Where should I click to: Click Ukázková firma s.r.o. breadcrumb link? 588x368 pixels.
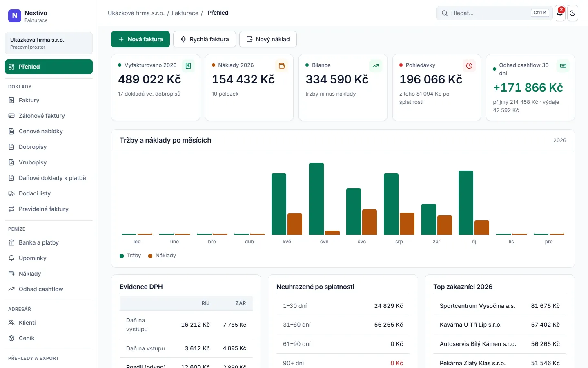click(136, 13)
